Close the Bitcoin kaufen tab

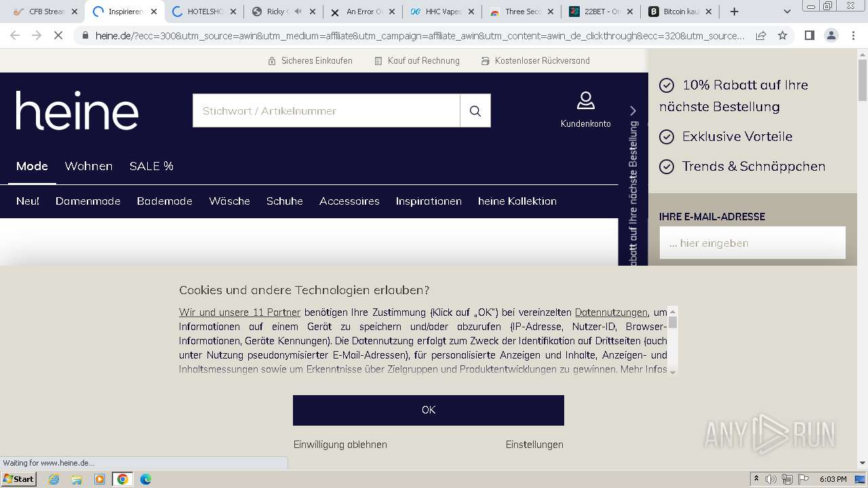pyautogui.click(x=709, y=12)
